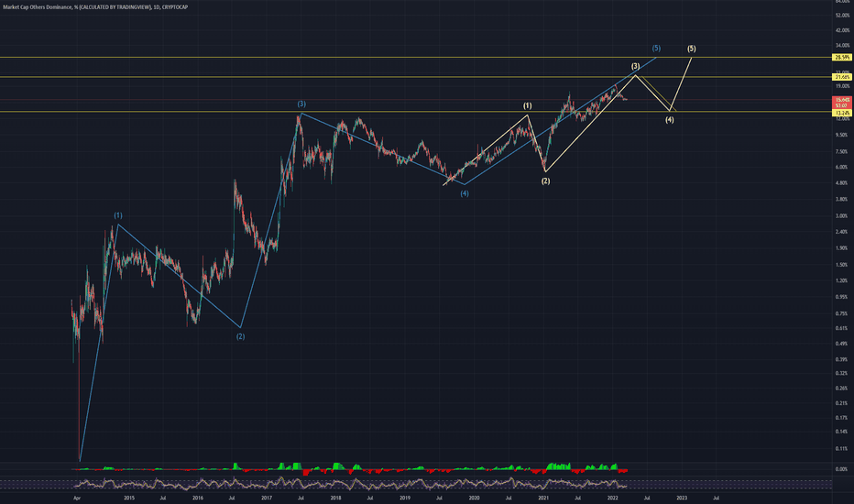Click the 0.61% price axis label
The width and height of the screenshot is (854, 504).
point(842,329)
